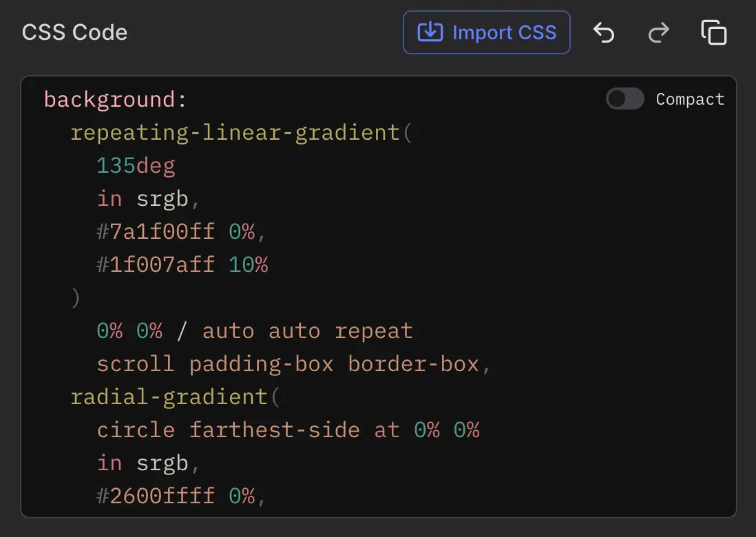This screenshot has height=537, width=756.
Task: Select the CSS Code heading
Action: (74, 32)
